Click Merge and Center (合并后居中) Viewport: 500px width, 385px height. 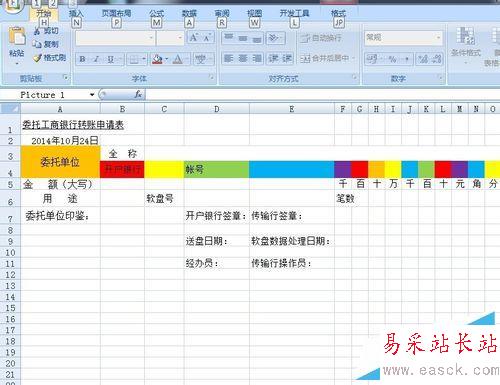(x=325, y=59)
